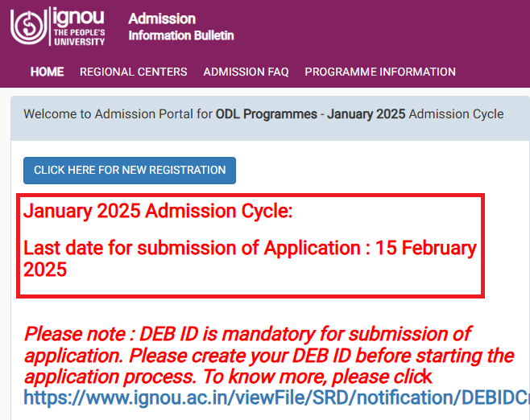530x420 pixels.
Task: Go to the HOME menu item
Action: click(47, 72)
